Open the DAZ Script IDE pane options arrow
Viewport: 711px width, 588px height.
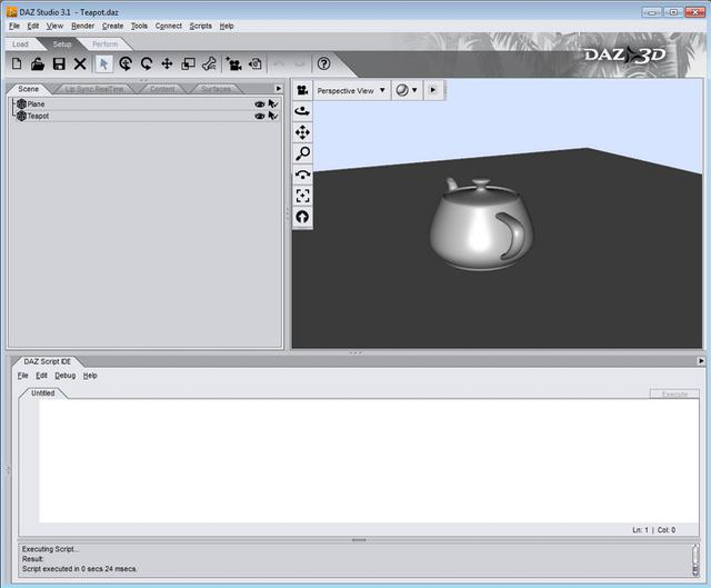point(701,361)
